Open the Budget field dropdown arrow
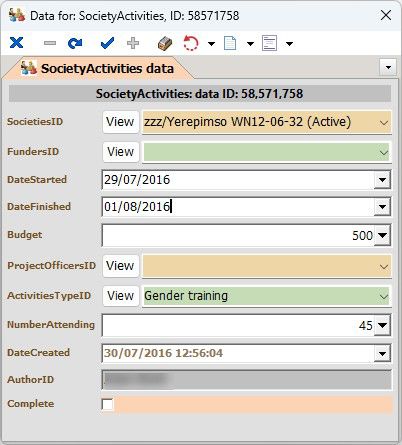This screenshot has height=445, width=402. [382, 235]
